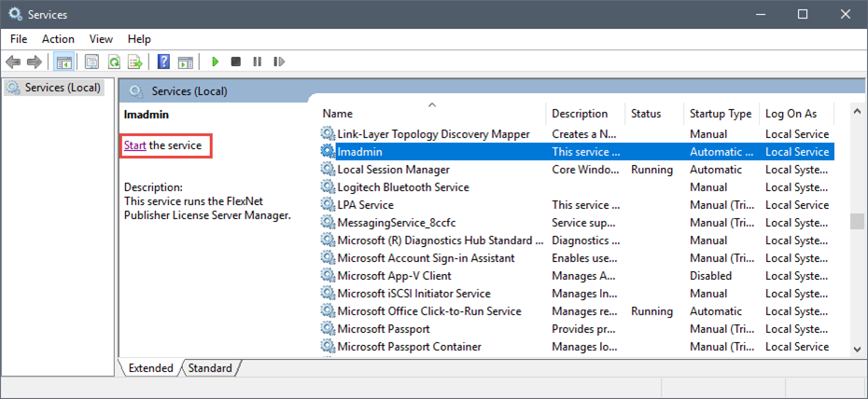Toggle Show/Hide Console Tree icon
This screenshot has height=399, width=868.
click(64, 62)
